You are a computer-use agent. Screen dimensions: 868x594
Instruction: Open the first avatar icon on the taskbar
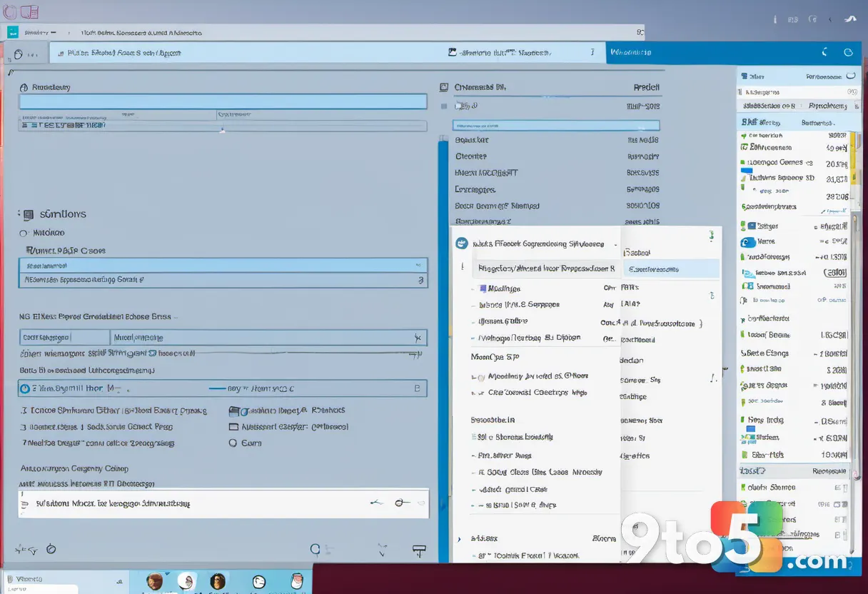click(x=154, y=581)
